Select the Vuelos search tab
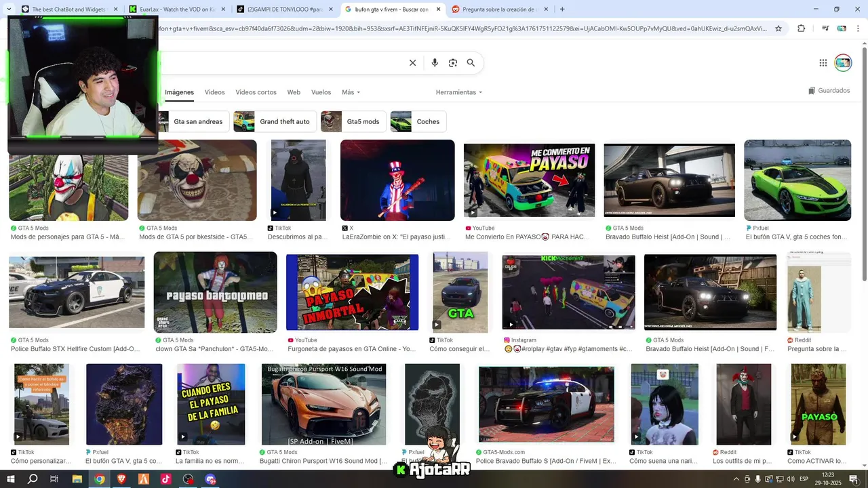The image size is (868, 488). click(321, 92)
